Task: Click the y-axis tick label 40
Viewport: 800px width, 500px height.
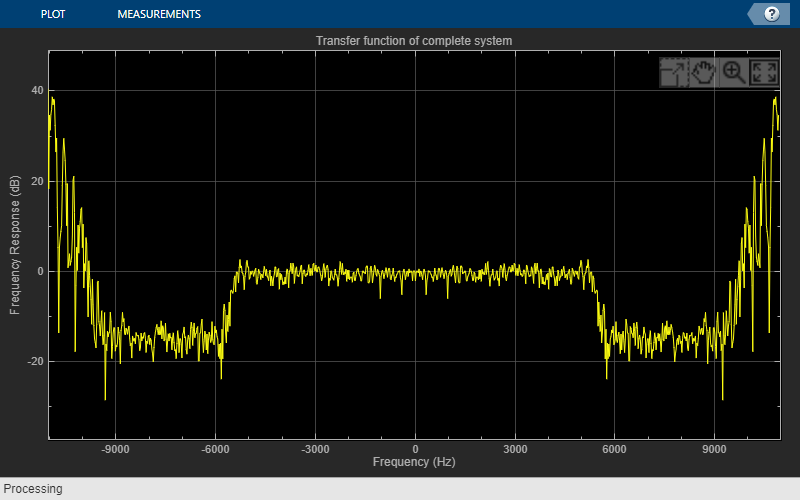Action: click(x=37, y=90)
